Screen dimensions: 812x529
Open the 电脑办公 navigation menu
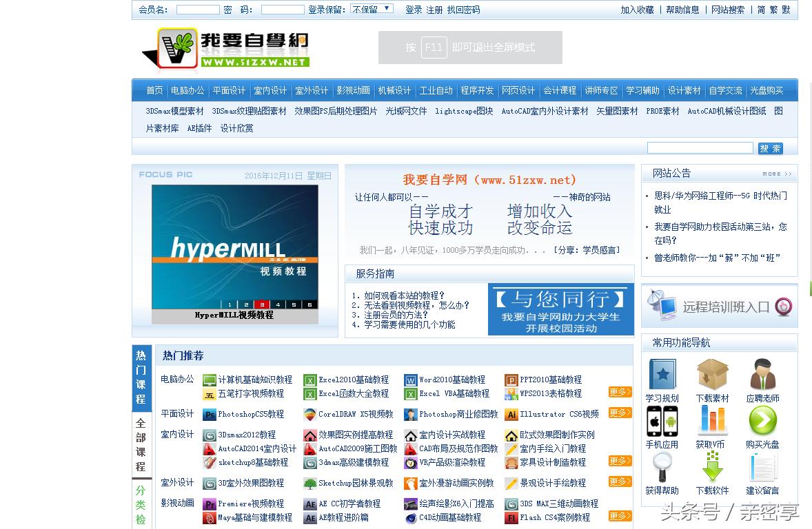[x=187, y=91]
